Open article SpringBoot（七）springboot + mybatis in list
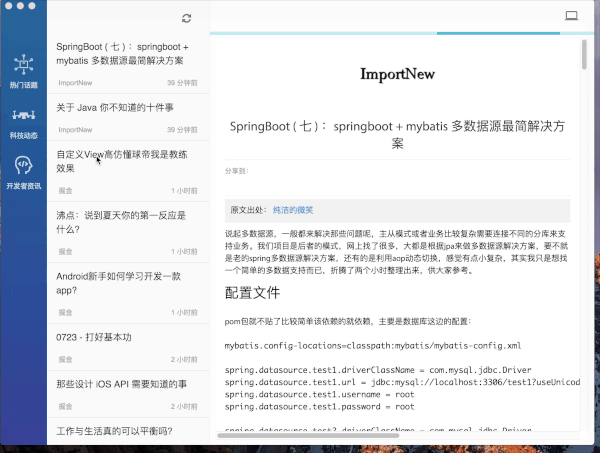The image size is (600, 453). pos(128,64)
